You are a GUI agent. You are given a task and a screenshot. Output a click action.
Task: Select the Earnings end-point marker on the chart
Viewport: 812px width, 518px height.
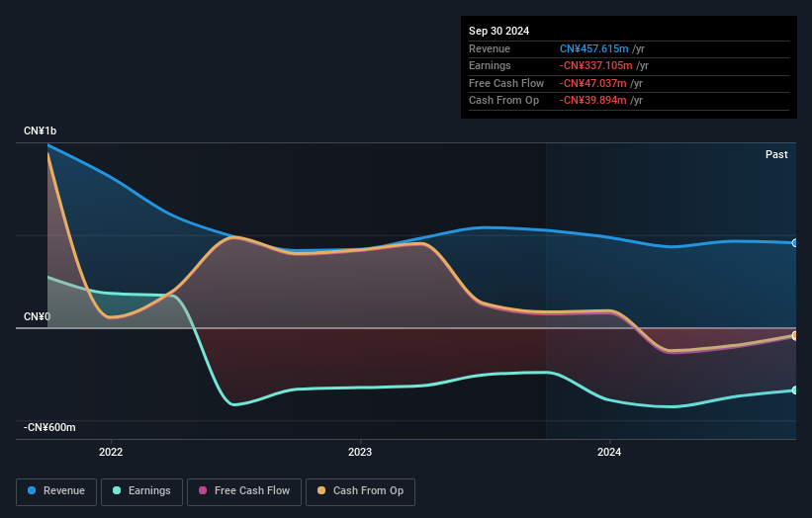795,390
